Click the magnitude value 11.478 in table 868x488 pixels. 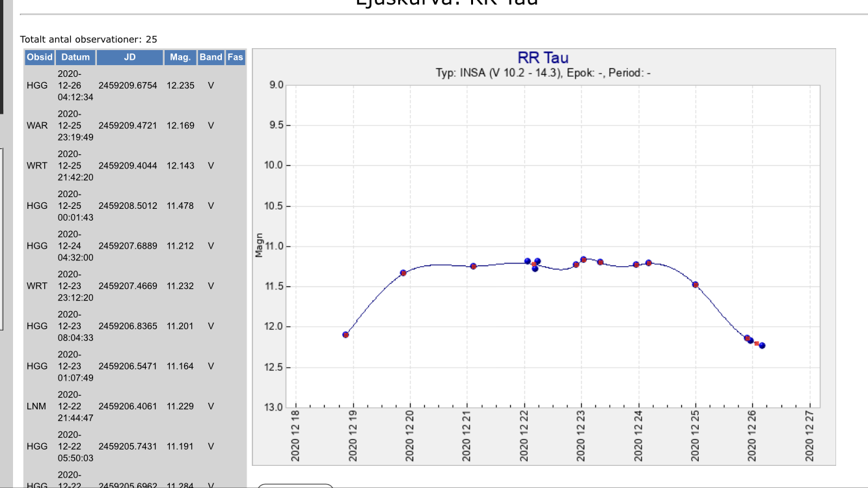(x=180, y=206)
